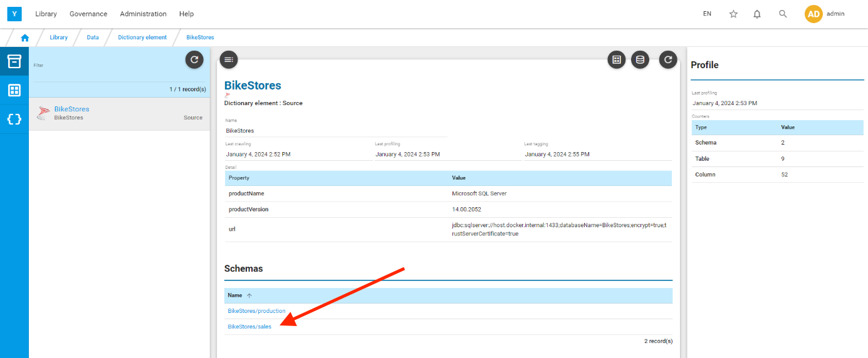The height and width of the screenshot is (358, 868).
Task: Refresh the BikeStores detail panel
Action: [668, 59]
